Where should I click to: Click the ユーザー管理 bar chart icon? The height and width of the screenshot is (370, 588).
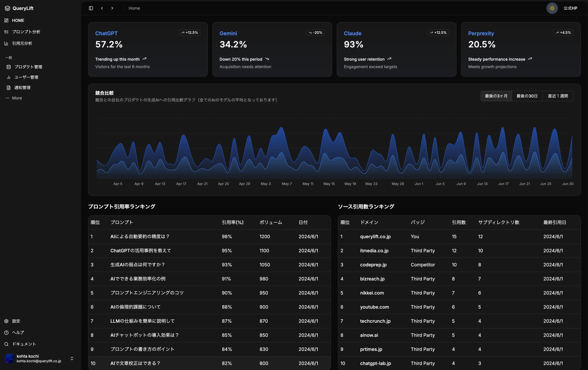click(9, 77)
